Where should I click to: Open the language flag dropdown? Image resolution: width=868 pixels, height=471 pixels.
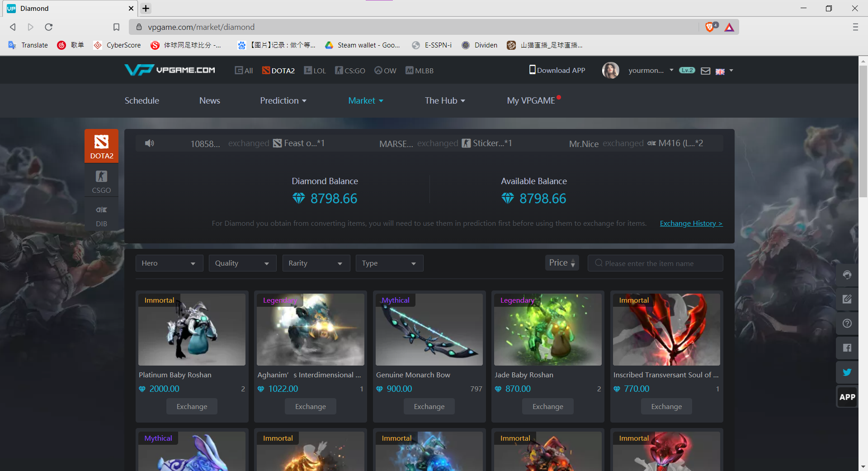(724, 71)
